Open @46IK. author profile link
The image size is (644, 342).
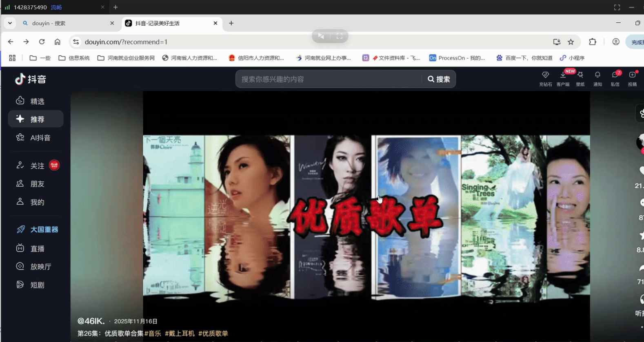[91, 321]
